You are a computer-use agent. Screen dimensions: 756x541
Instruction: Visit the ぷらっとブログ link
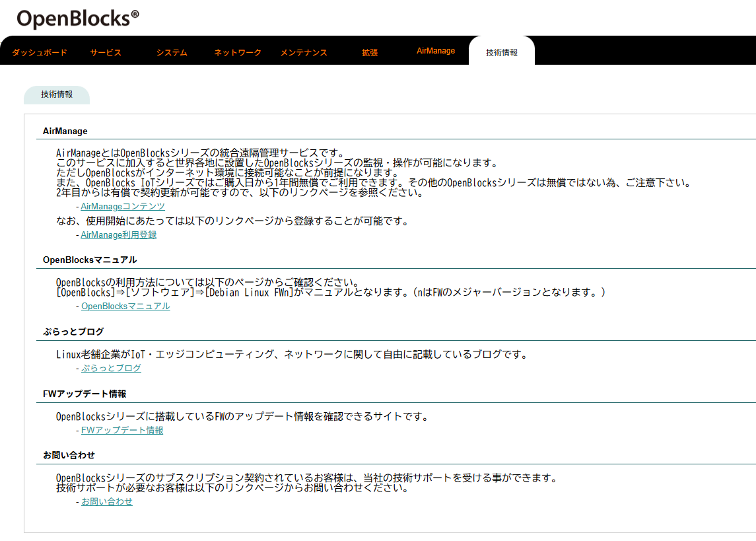point(111,368)
